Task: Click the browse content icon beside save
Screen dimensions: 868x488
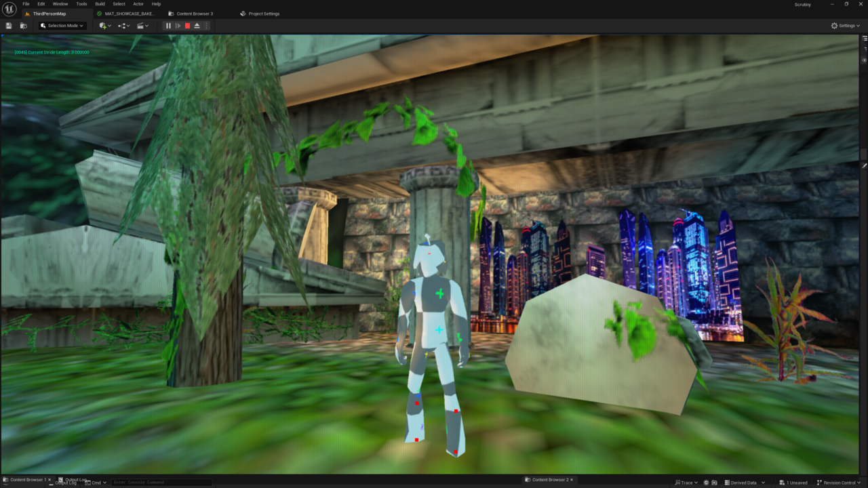Action: [x=23, y=26]
